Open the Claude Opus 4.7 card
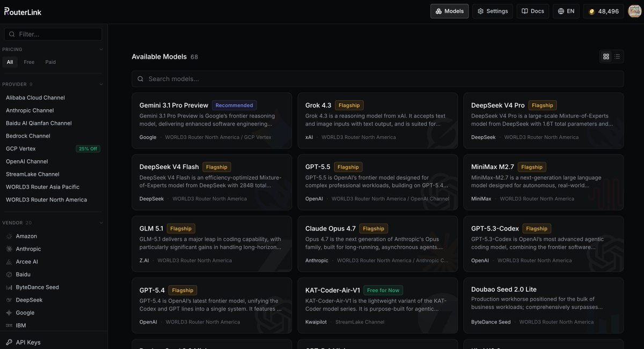Screen dimensions: 644x349 pyautogui.click(x=377, y=244)
